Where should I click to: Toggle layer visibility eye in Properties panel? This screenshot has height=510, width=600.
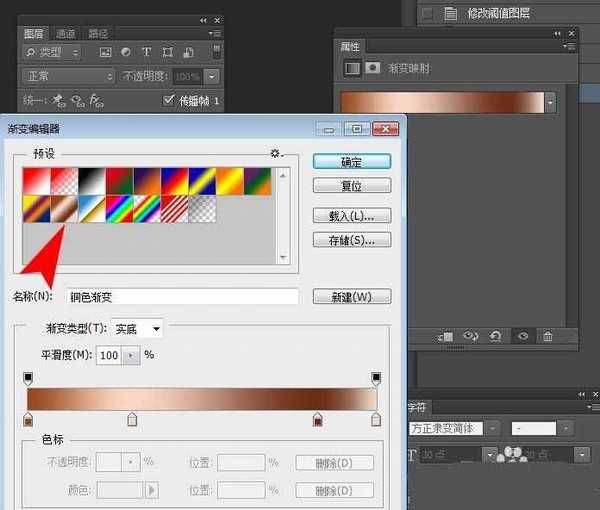(x=521, y=336)
